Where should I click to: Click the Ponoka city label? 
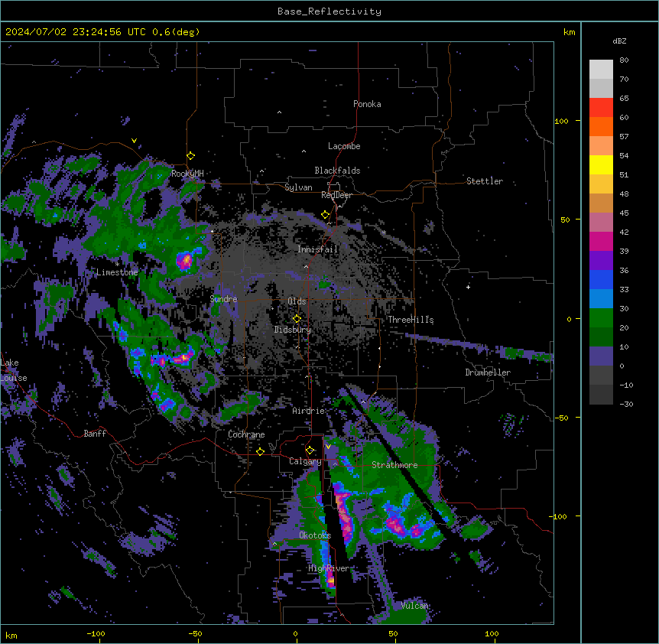(367, 104)
